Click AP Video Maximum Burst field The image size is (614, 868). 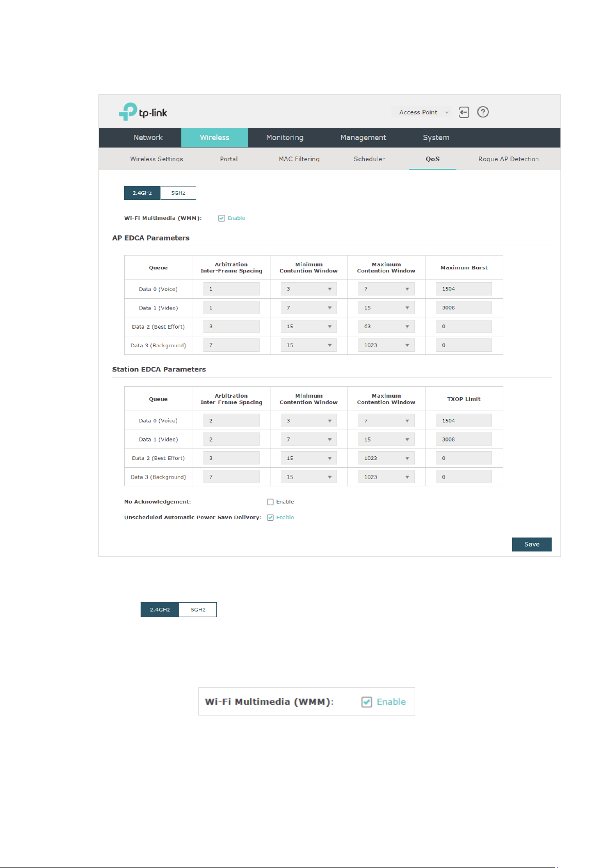pyautogui.click(x=464, y=308)
